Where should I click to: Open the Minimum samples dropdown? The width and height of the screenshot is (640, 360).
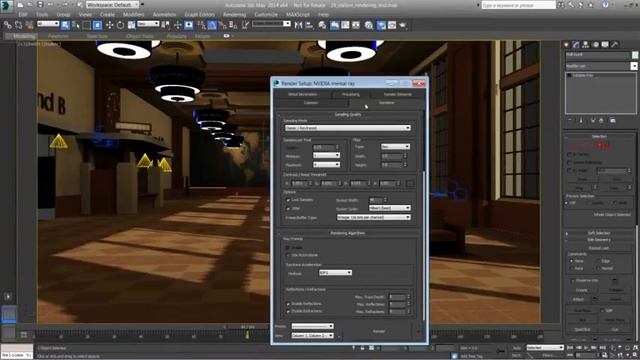(326, 156)
